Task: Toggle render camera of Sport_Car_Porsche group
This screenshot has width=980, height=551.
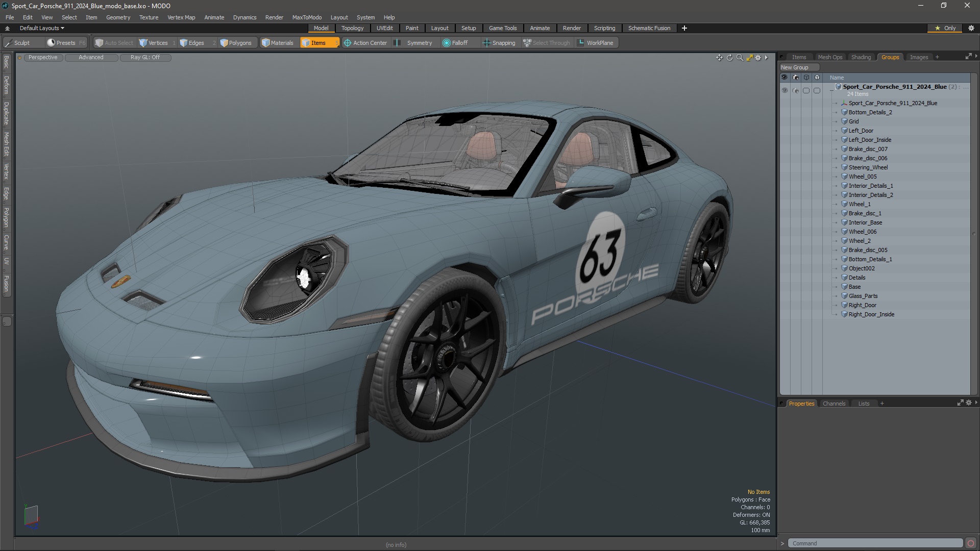Action: [795, 90]
